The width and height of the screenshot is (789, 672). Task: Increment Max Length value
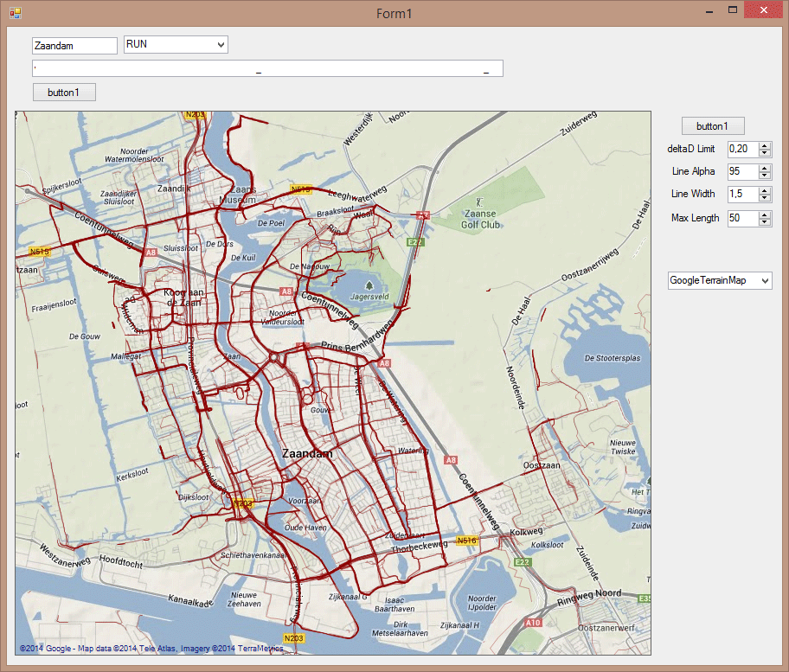(x=764, y=214)
